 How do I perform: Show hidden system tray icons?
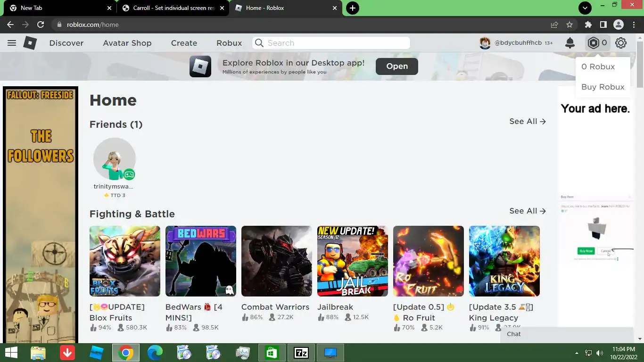point(577,353)
